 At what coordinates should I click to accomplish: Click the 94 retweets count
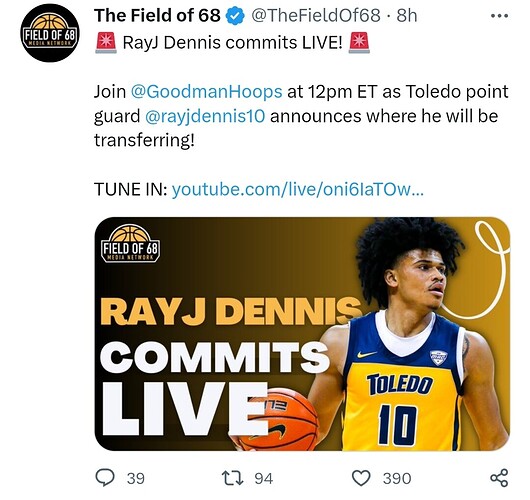point(264,478)
